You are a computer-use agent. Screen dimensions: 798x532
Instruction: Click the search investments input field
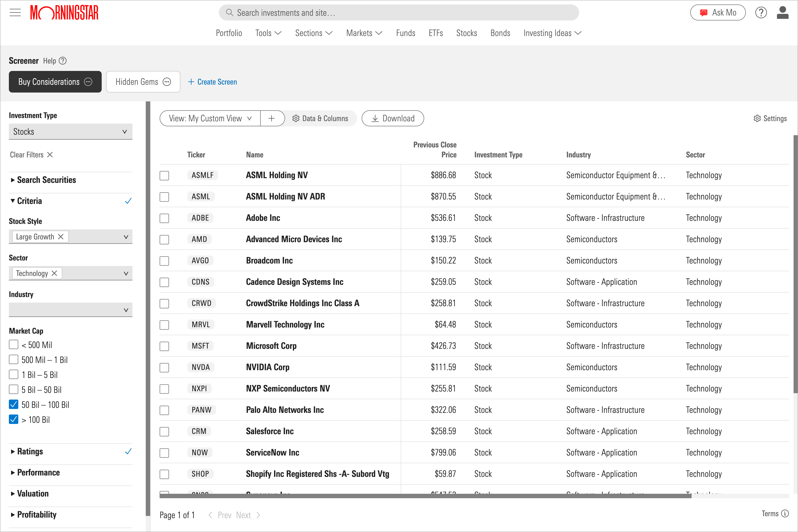coord(399,12)
